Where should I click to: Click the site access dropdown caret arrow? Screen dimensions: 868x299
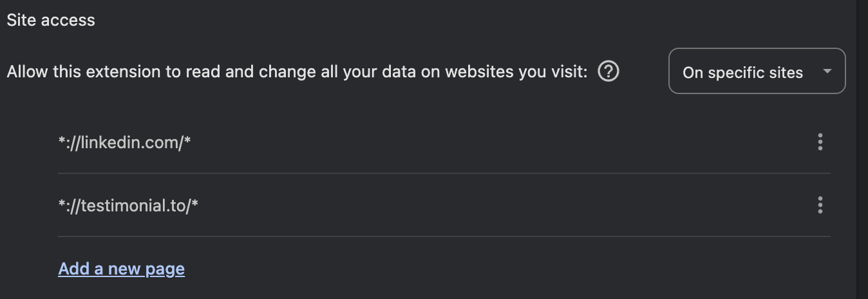point(827,71)
